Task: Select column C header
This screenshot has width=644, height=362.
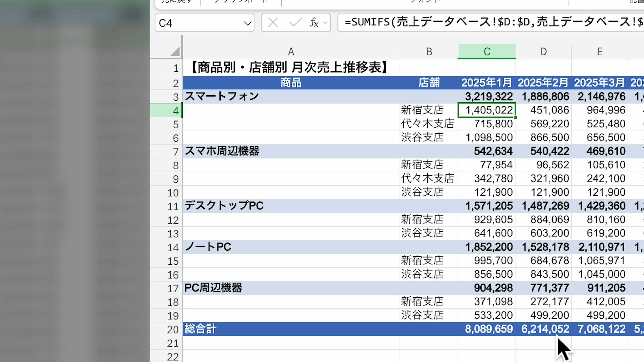Action: [487, 52]
